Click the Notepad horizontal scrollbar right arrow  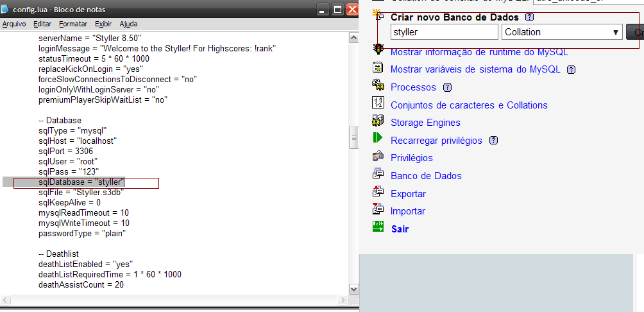tap(343, 300)
